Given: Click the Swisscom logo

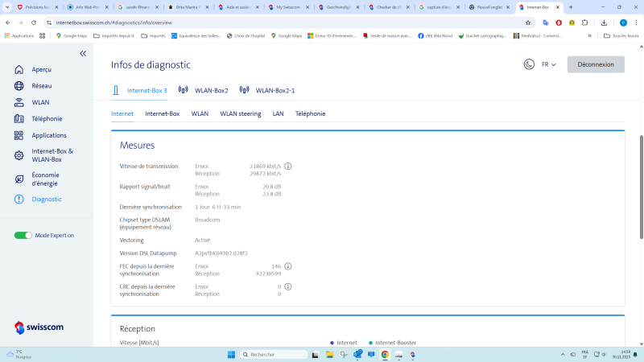Looking at the screenshot, I should [39, 327].
